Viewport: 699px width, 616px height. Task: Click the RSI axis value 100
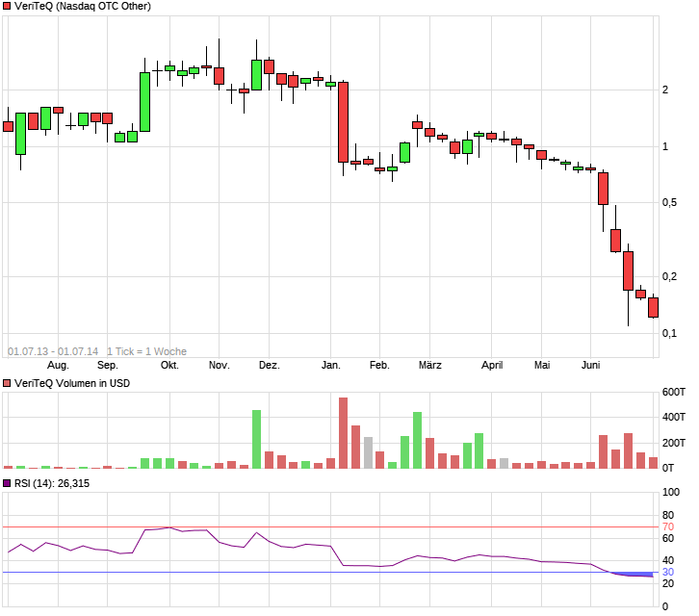pos(671,493)
